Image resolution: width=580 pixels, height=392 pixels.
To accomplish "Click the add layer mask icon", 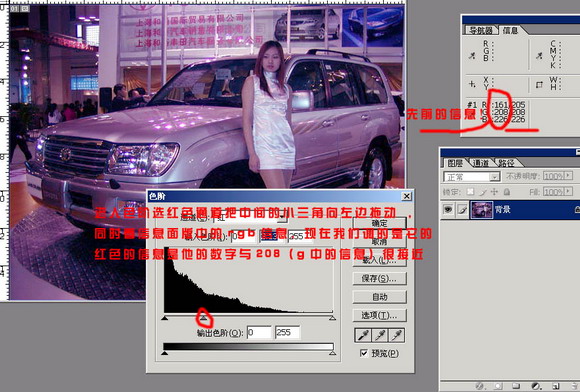I will point(498,386).
